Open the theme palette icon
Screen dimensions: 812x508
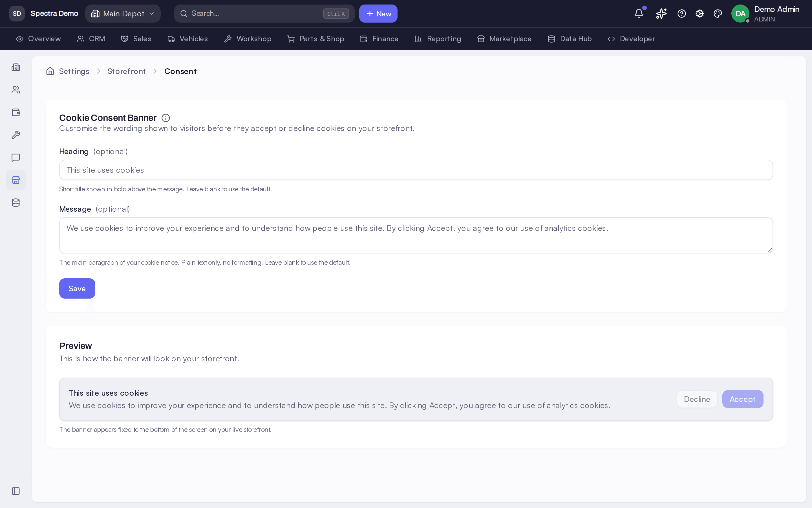click(x=718, y=14)
